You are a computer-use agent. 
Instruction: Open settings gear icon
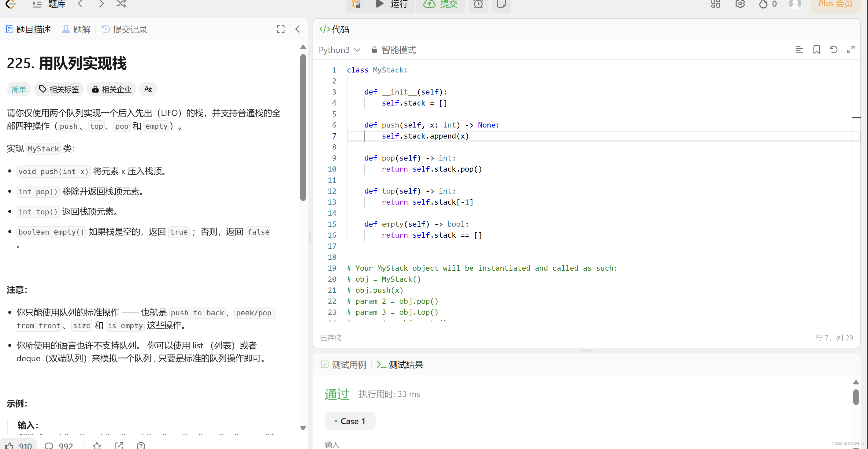(740, 4)
